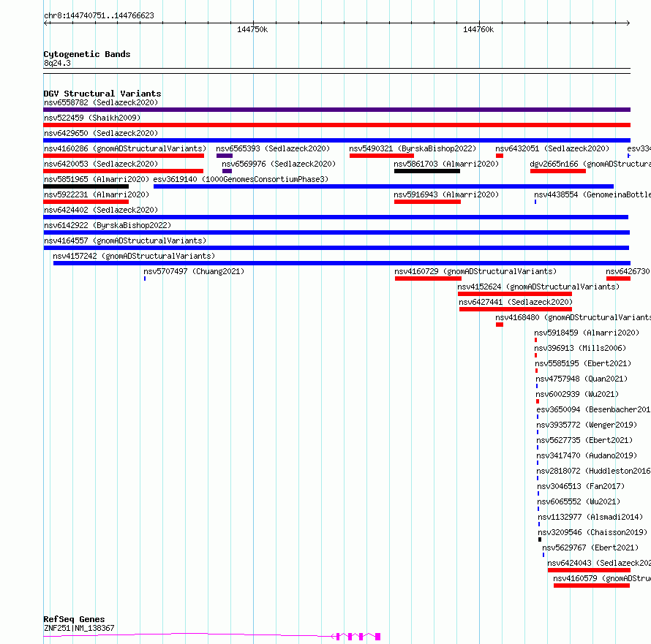The height and width of the screenshot is (644, 651).
Task: Open the nsv6424043 Sedlazeck variant label
Action: coord(599,563)
